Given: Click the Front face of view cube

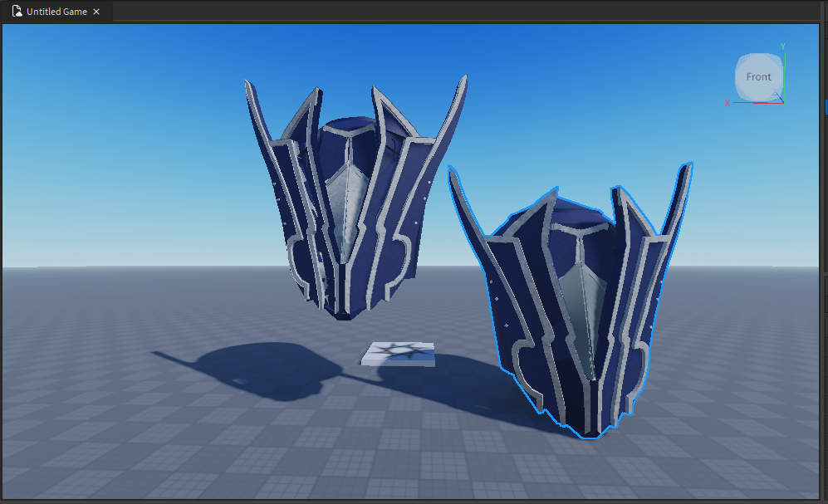Looking at the screenshot, I should (x=758, y=77).
